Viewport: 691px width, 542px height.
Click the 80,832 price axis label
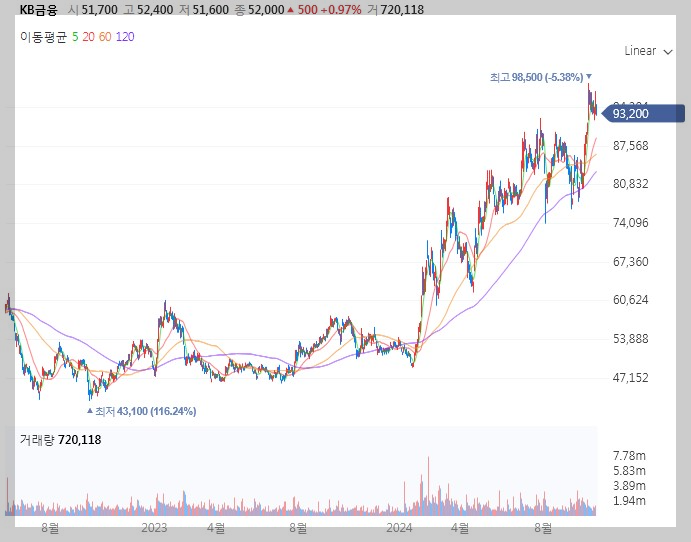pos(631,183)
